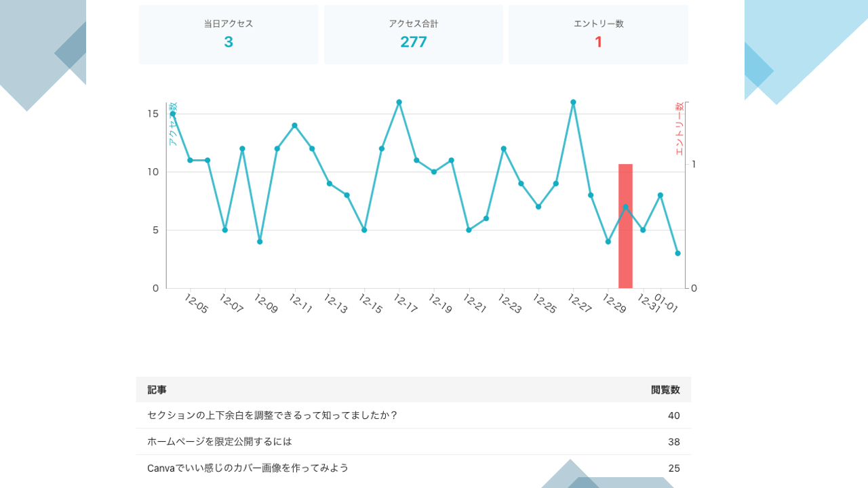Click the 閲覧数 column header
Screen dimensions: 868x488
665,390
